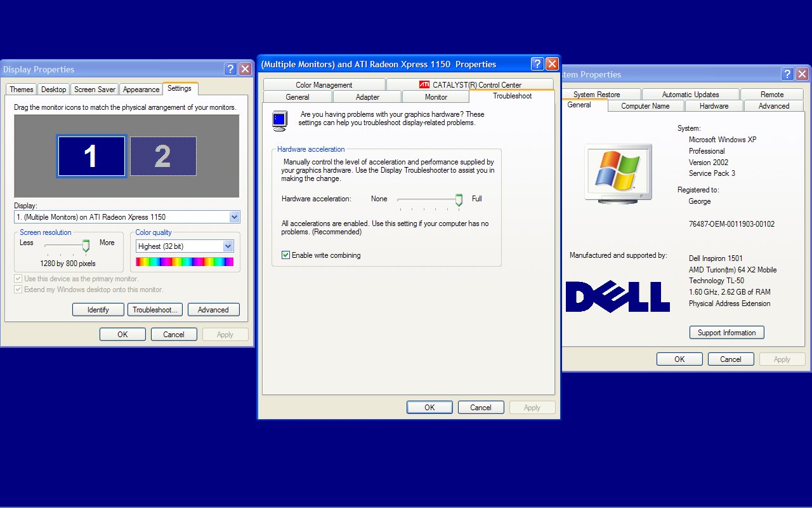Click Cancel in System Properties
The width and height of the screenshot is (812, 508).
pos(731,359)
